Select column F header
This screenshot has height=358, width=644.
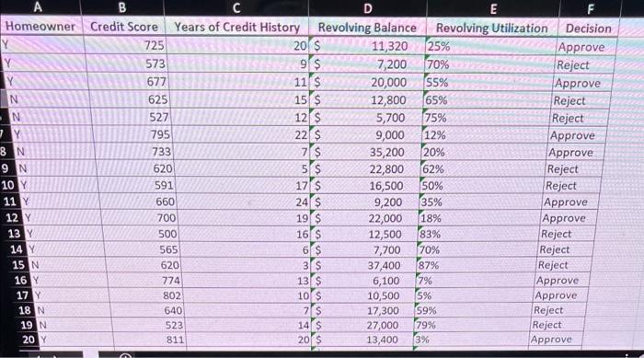click(590, 8)
